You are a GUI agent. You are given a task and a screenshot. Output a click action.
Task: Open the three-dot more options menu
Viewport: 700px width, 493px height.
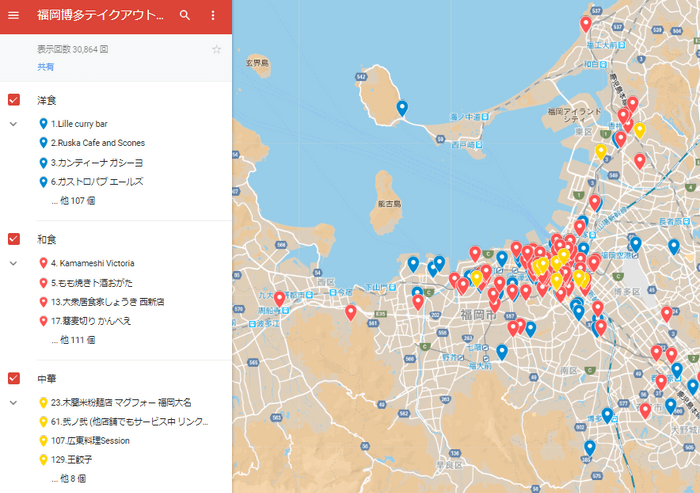(x=212, y=15)
